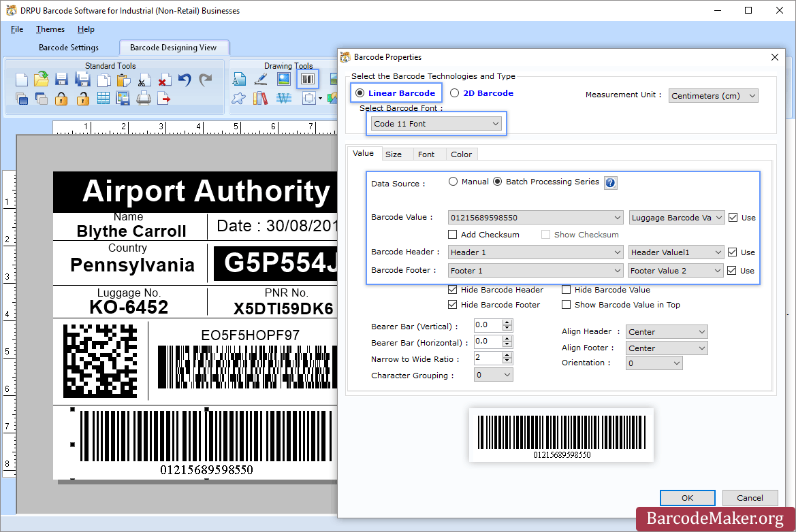Switch to the Barcode Settings tab
This screenshot has height=532, width=796.
(69, 47)
